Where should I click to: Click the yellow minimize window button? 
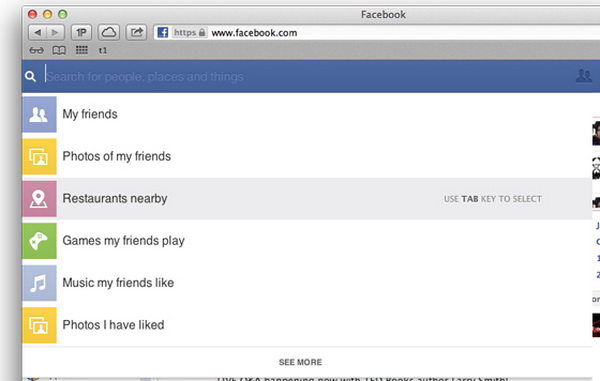47,15
